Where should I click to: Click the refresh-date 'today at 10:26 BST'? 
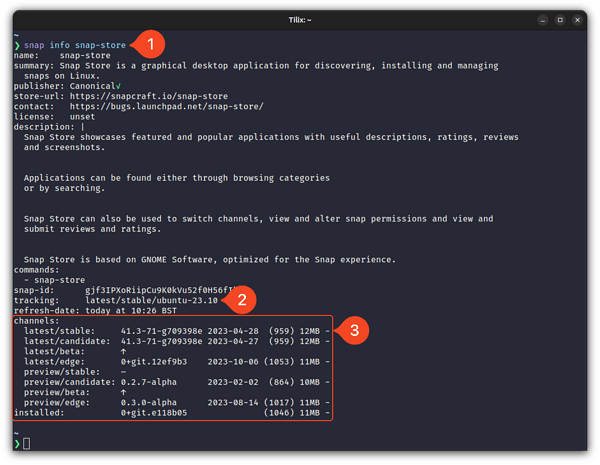point(131,310)
